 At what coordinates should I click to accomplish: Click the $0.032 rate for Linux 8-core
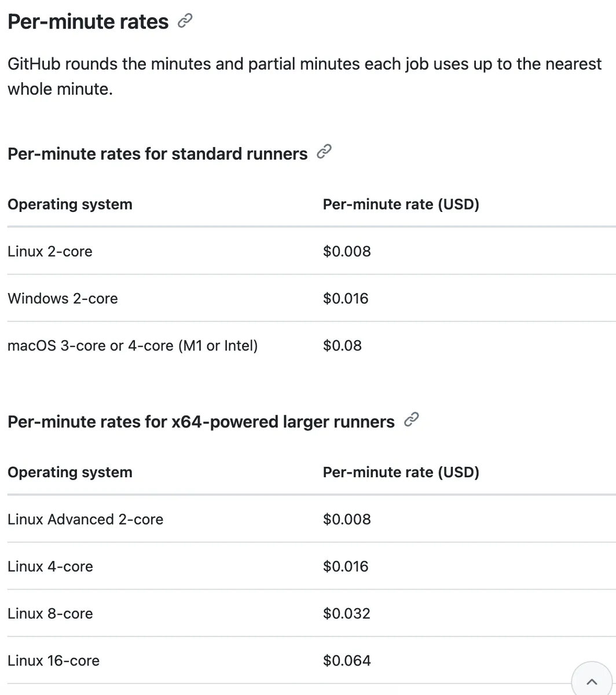tap(346, 614)
